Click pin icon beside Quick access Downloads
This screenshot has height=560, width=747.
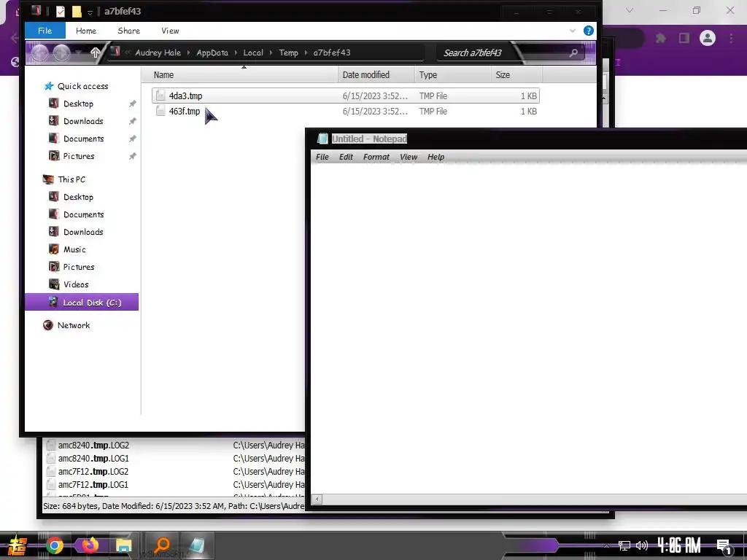[133, 122]
